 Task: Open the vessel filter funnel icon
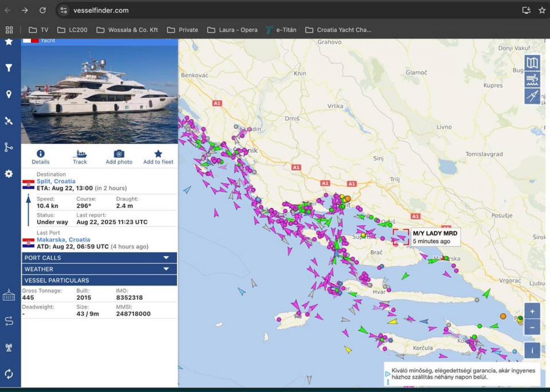[x=9, y=68]
